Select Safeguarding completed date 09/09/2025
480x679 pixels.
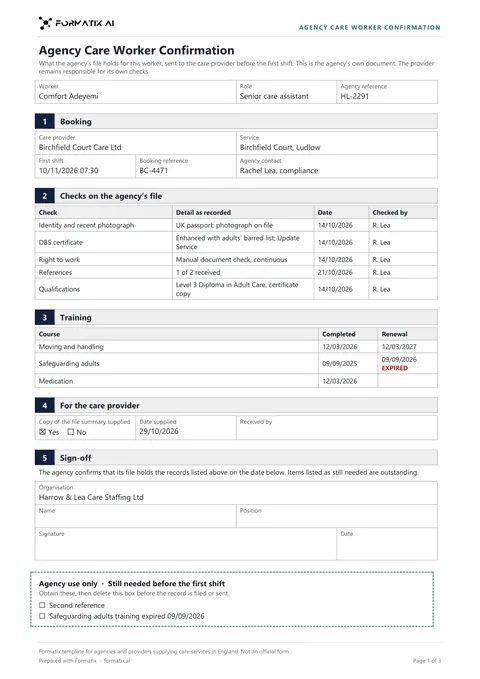(340, 363)
